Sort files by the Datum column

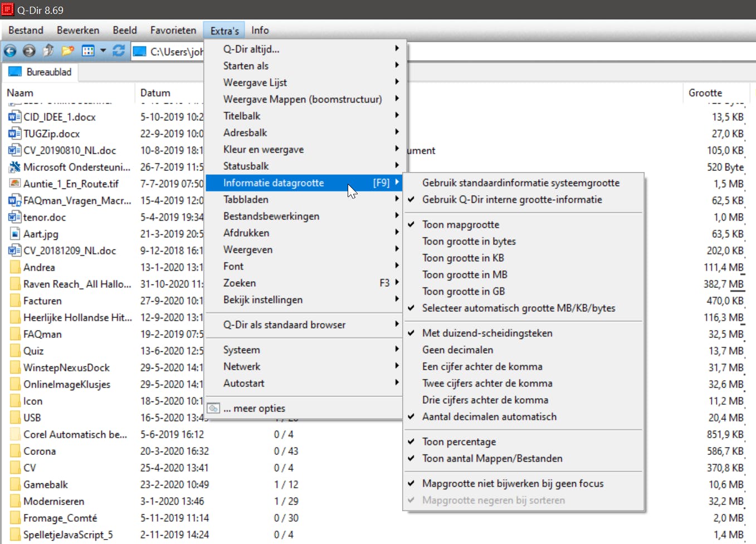[155, 93]
